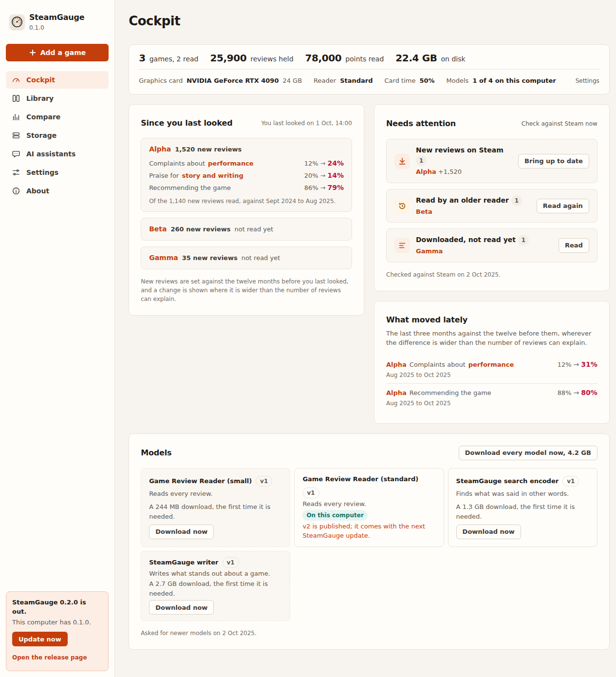The width and height of the screenshot is (616, 677).
Task: Click NVIDIA GeForce RTX 4090 graphics card text
Action: click(x=233, y=81)
